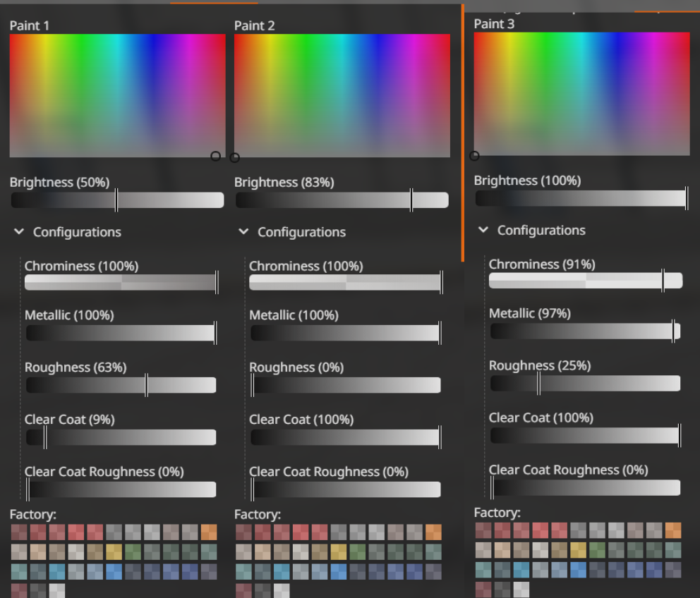Pick a color in Paint 1 hue field
700x598 pixels.
tap(117, 95)
